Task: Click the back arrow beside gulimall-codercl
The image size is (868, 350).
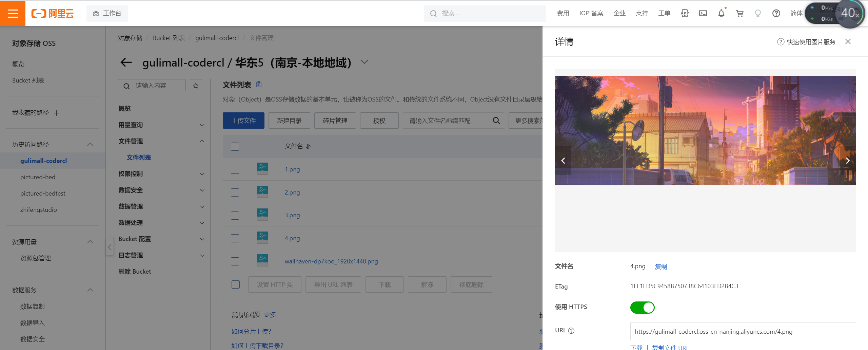Action: (x=126, y=62)
